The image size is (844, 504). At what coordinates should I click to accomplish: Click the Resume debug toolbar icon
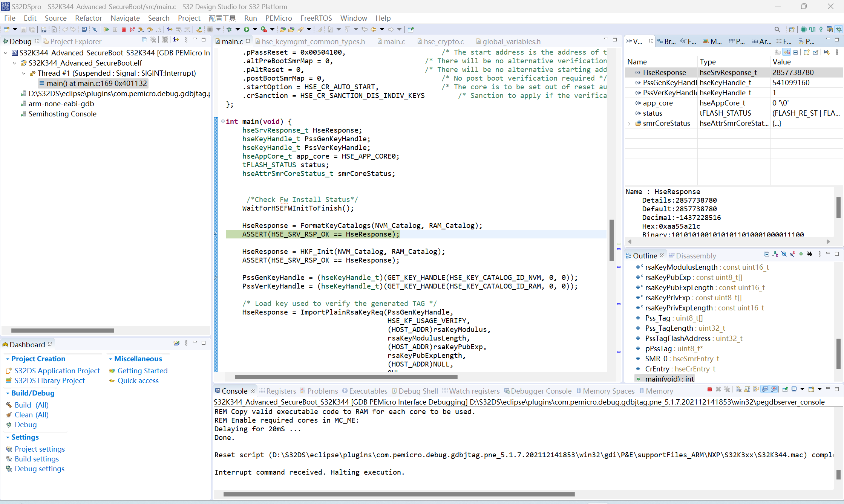click(x=106, y=29)
